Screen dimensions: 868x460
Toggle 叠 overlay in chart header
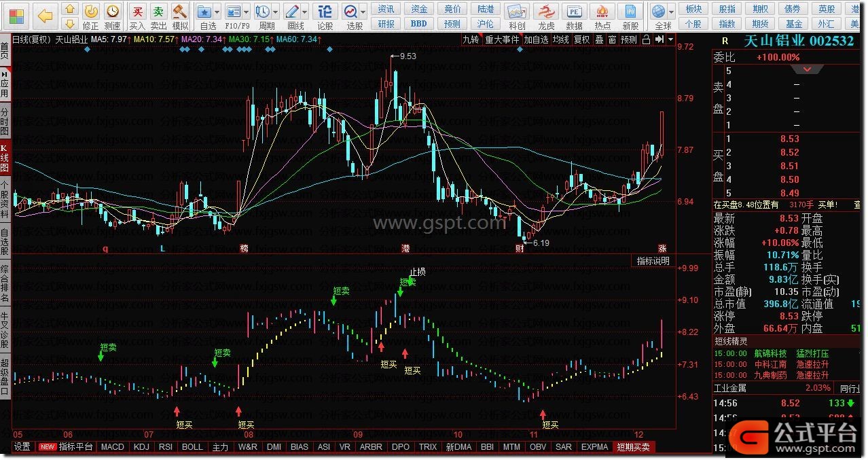coord(600,39)
